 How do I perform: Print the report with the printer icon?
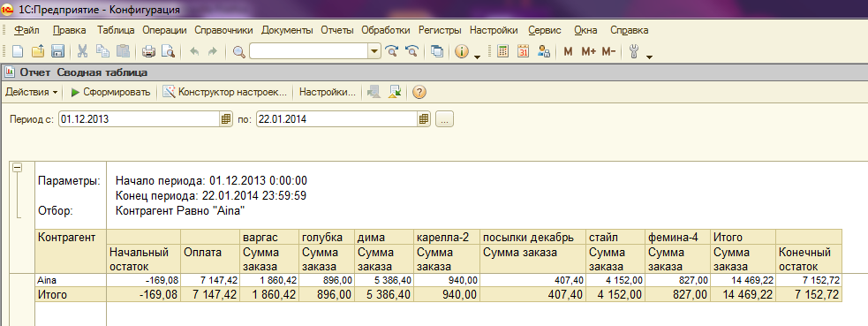(x=148, y=51)
